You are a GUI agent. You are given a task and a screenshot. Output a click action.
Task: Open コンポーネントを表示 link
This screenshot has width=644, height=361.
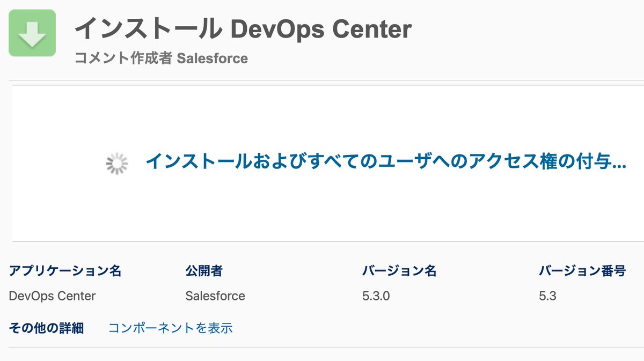click(x=172, y=327)
